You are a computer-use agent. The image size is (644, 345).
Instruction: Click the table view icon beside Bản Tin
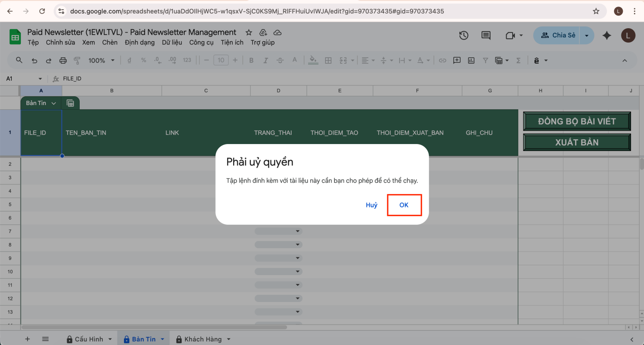click(x=70, y=103)
